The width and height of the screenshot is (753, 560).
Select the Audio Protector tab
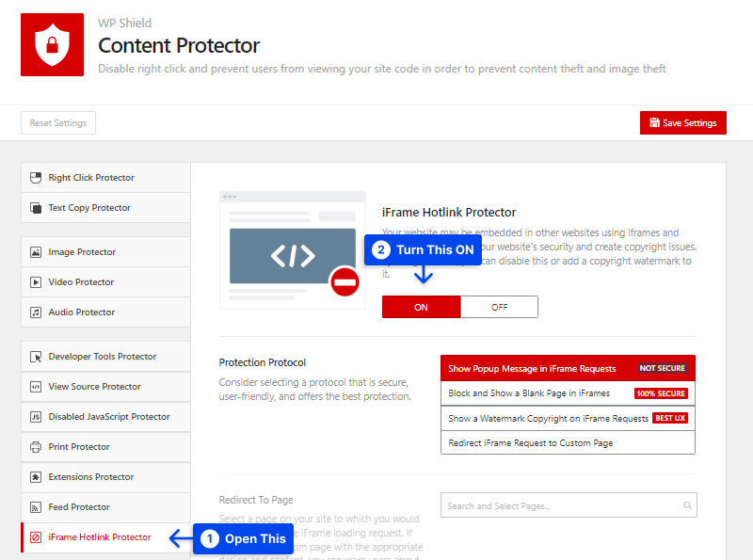click(x=105, y=312)
